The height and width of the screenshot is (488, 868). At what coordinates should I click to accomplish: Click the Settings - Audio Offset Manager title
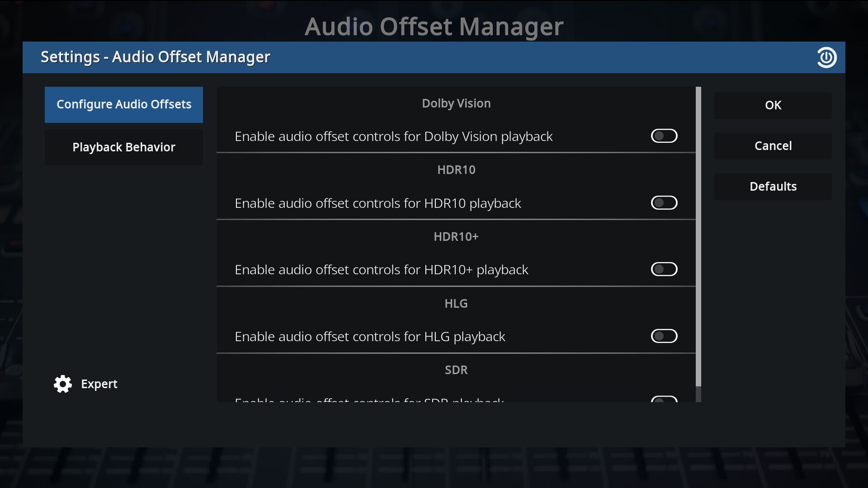(156, 57)
